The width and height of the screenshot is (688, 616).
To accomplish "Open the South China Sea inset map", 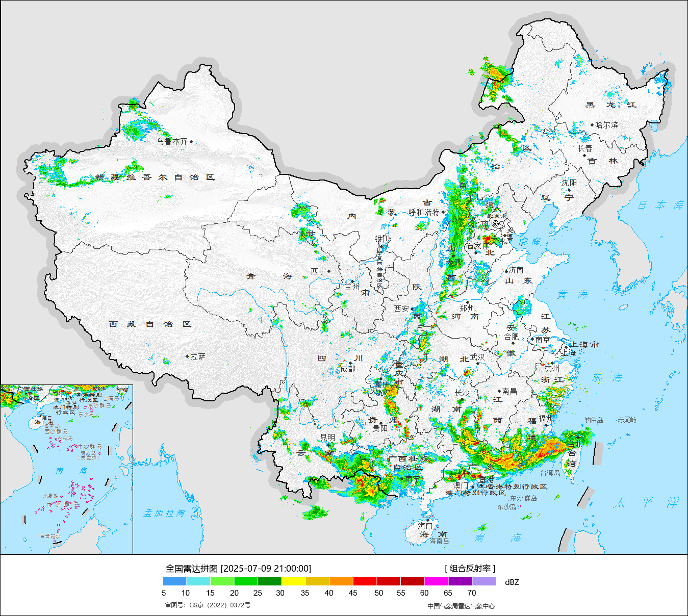I will (66, 469).
